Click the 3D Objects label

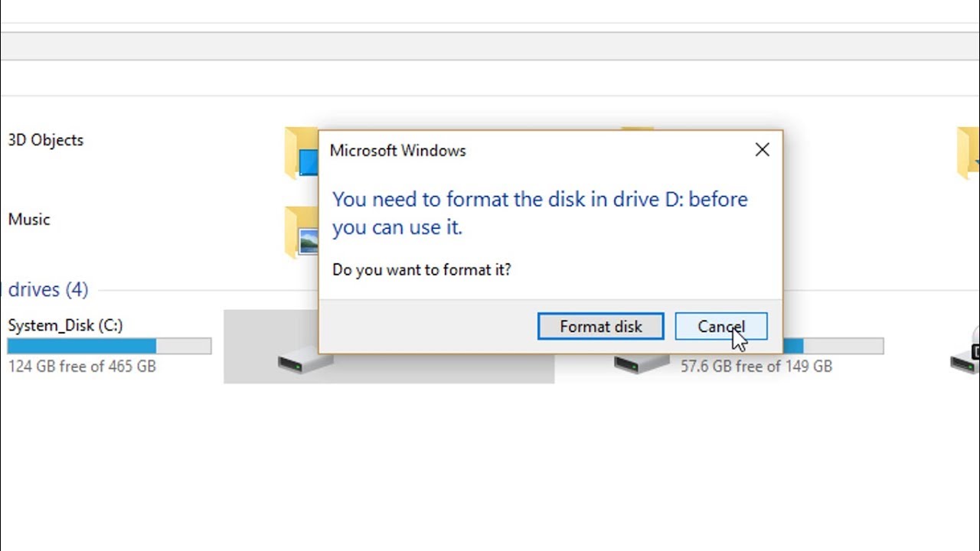pos(46,140)
